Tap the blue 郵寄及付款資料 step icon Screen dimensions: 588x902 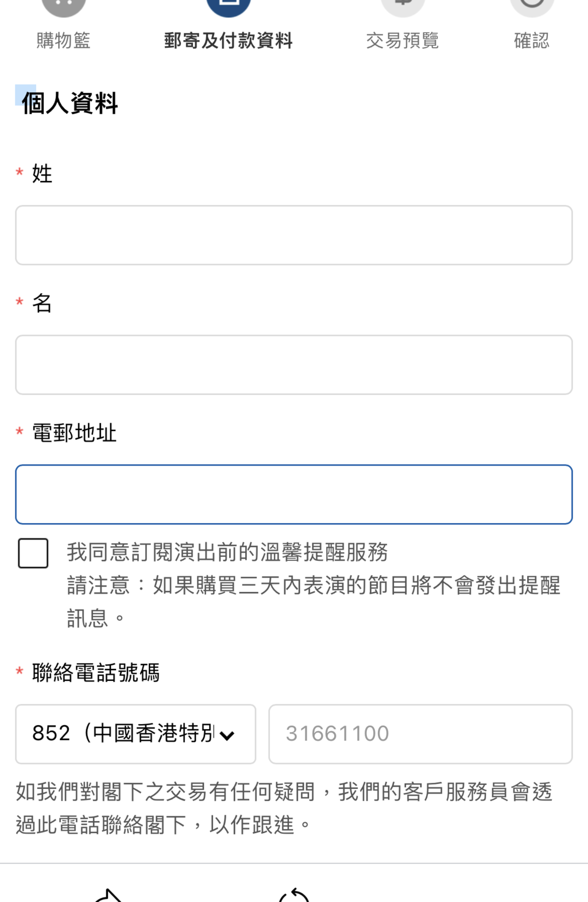coord(229,7)
